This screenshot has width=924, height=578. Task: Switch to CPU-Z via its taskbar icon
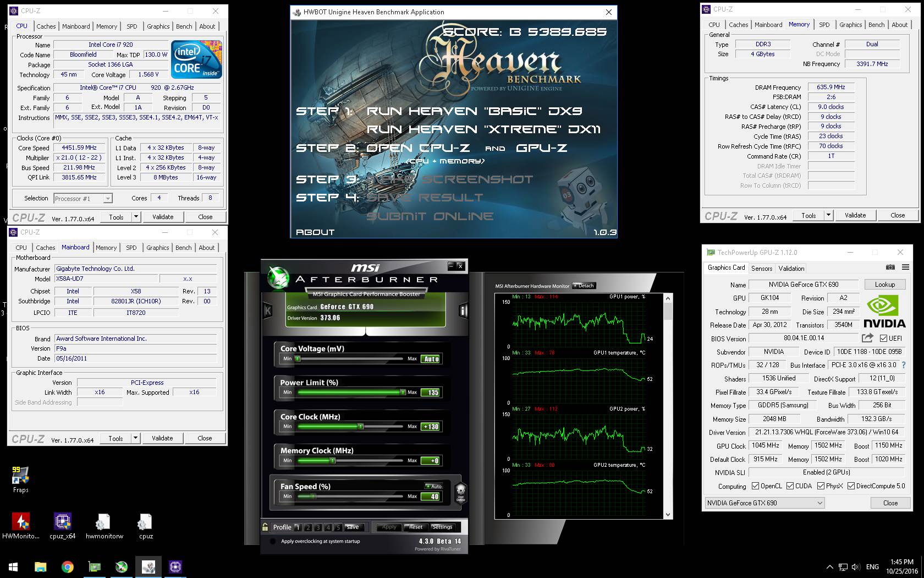175,566
